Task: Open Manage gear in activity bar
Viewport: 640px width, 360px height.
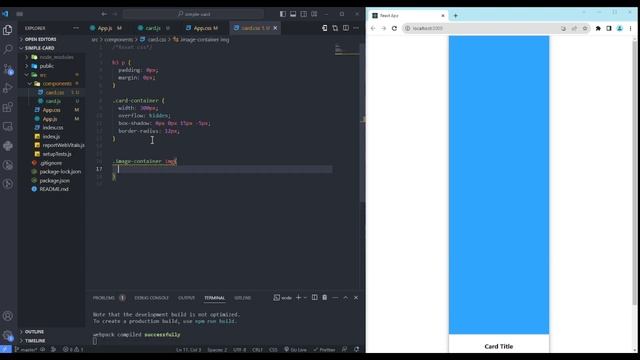Action: tap(7, 336)
